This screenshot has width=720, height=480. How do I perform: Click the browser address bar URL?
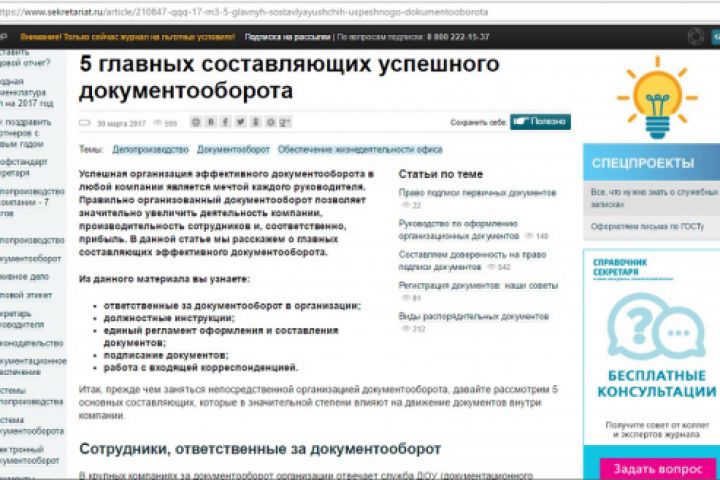(244, 12)
